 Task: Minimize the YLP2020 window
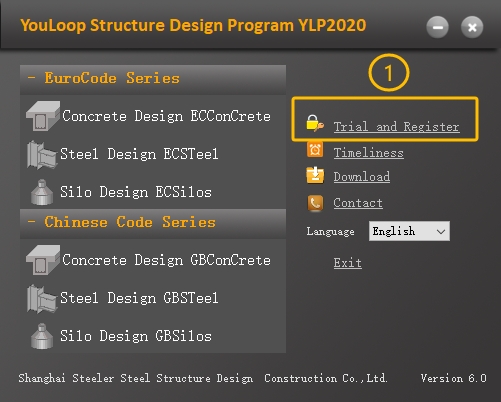[x=437, y=27]
